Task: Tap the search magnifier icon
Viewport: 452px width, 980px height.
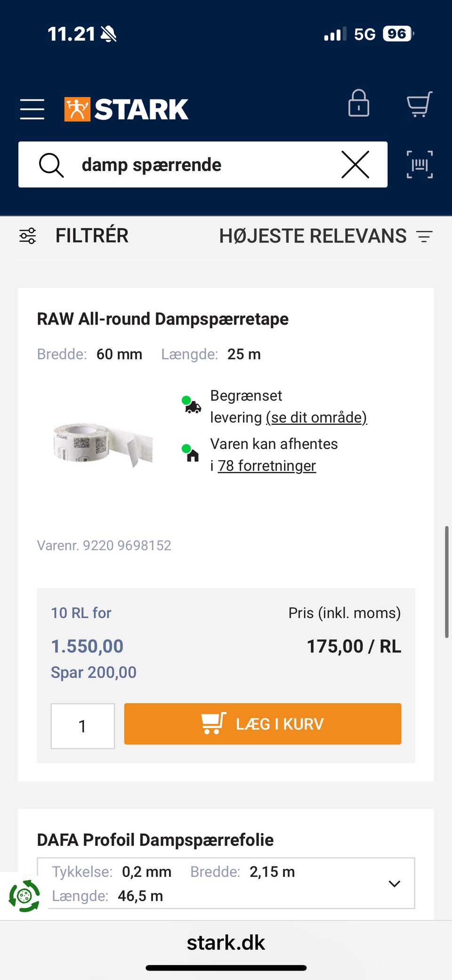Action: pyautogui.click(x=51, y=165)
